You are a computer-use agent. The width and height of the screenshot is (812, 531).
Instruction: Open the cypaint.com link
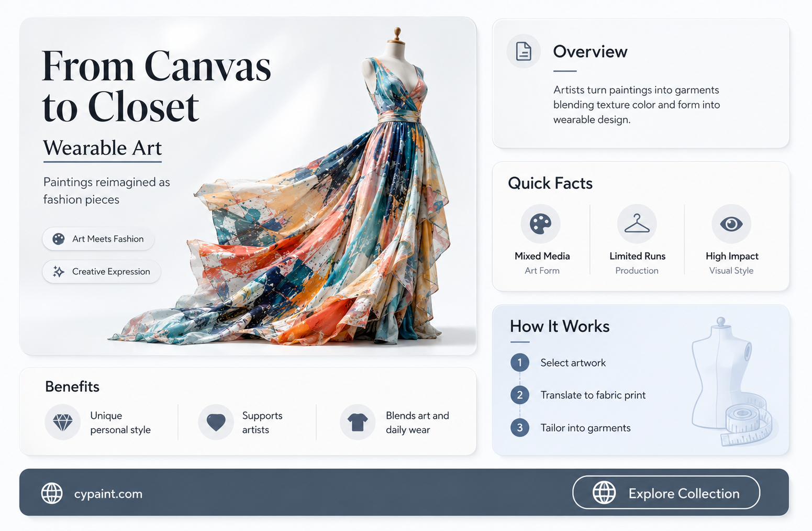(x=108, y=494)
